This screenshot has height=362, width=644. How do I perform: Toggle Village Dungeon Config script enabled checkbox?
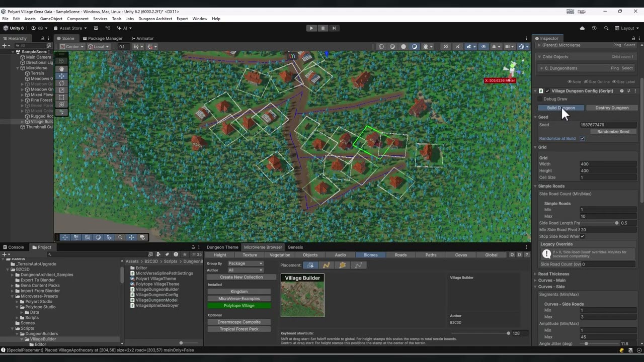click(547, 91)
